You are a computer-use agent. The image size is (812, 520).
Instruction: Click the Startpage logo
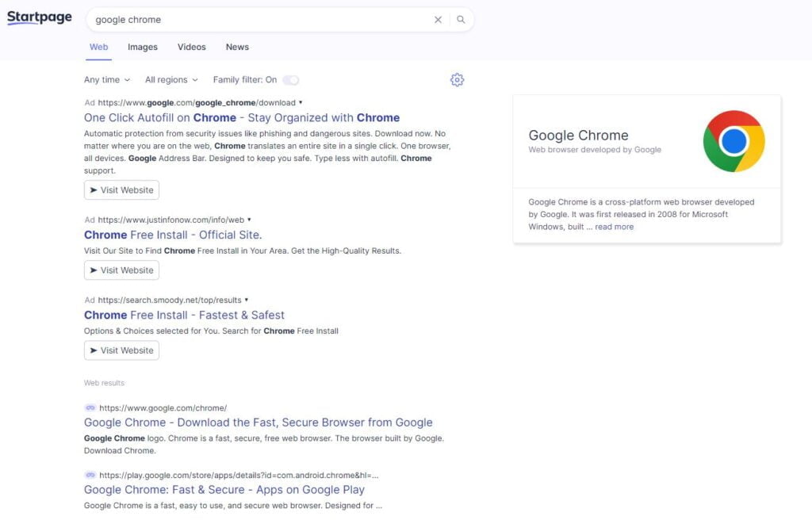click(40, 17)
